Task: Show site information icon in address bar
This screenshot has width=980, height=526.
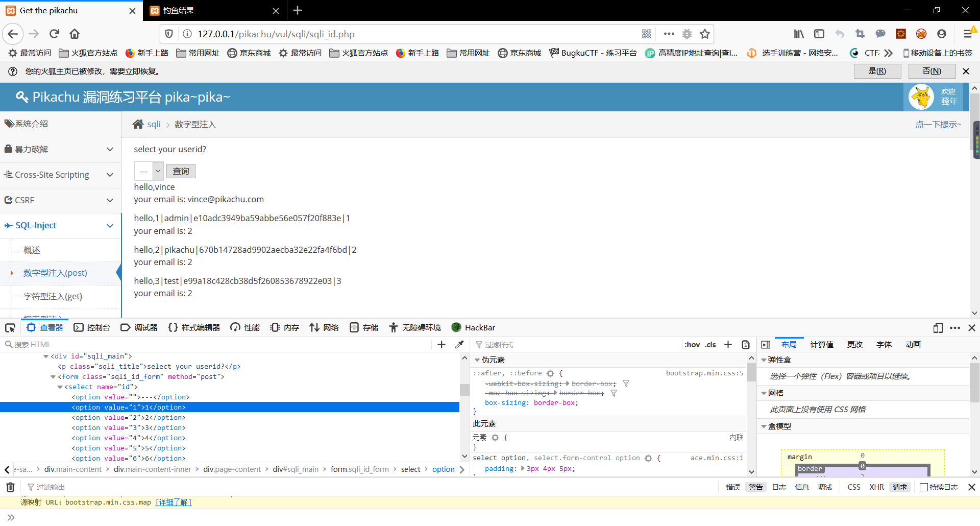Action: tap(187, 34)
